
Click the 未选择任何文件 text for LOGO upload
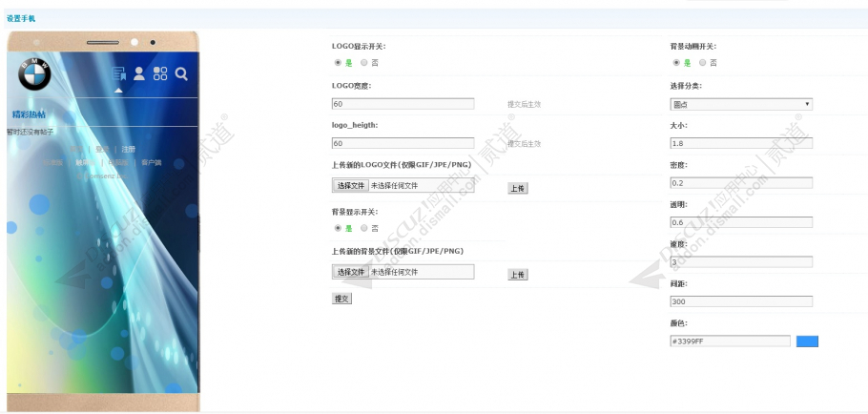[x=394, y=185]
